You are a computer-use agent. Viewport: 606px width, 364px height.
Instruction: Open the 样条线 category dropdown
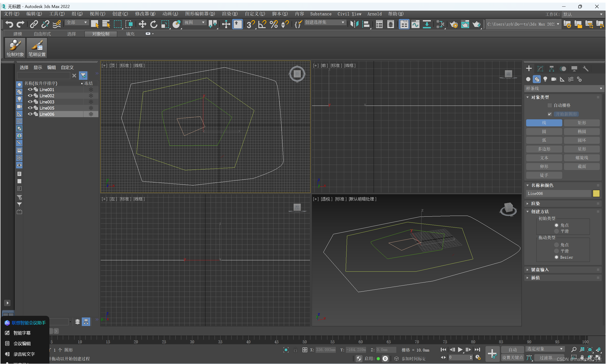point(564,89)
